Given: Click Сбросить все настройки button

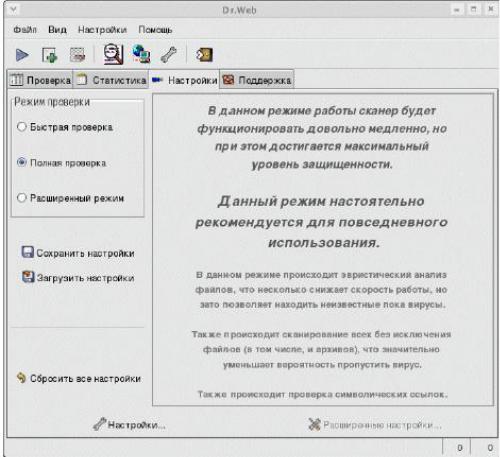Looking at the screenshot, I should tap(79, 378).
